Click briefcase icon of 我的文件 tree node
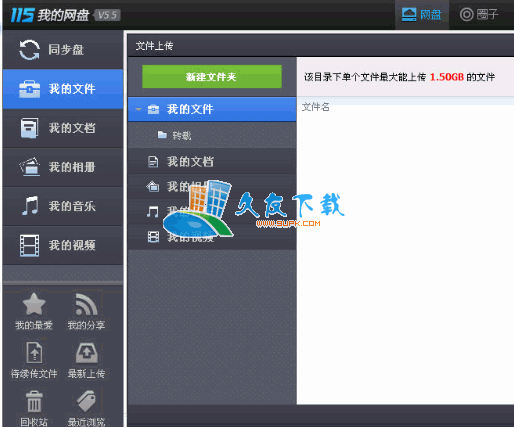Viewport: 514px width, 427px height. pos(153,109)
